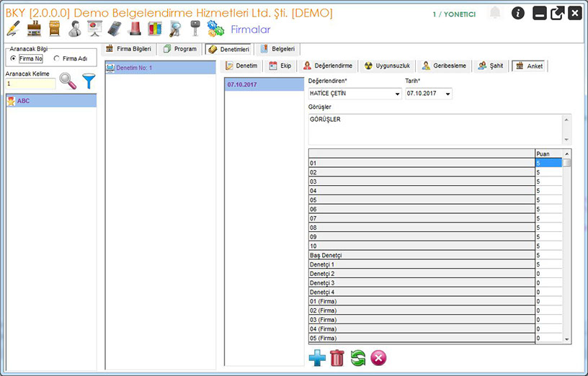Click the pink cancel X icon
This screenshot has height=376, width=588.
(378, 357)
